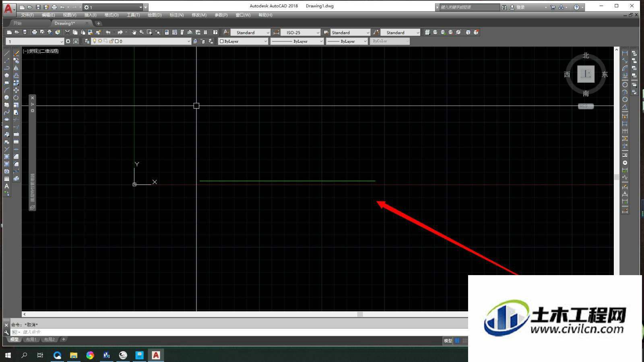644x362 pixels.
Task: Toggle auto-hide on layer palette
Action: (x=33, y=104)
